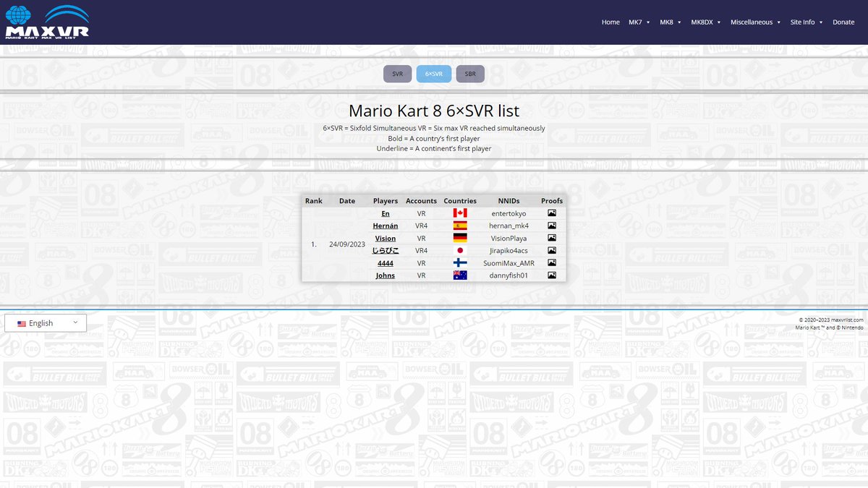The height and width of the screenshot is (488, 868).
Task: Click the Canada flag in En's row
Action: [460, 213]
